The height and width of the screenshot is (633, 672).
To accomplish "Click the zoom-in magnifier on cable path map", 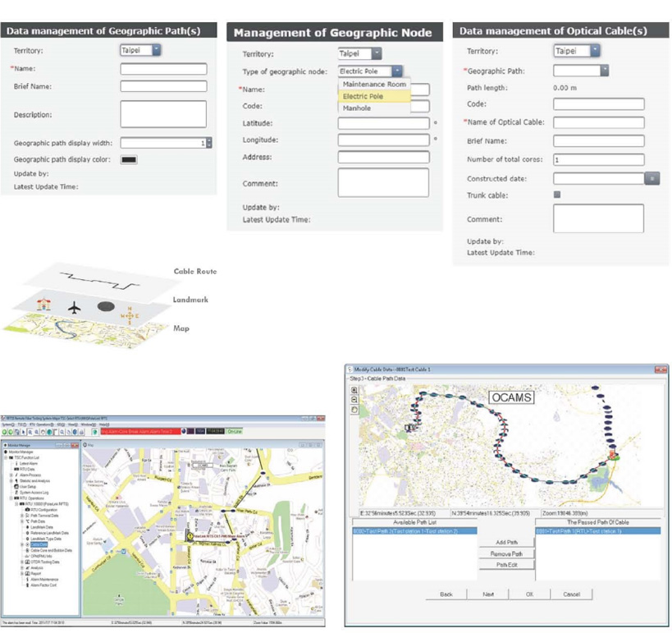I will pos(354,389).
